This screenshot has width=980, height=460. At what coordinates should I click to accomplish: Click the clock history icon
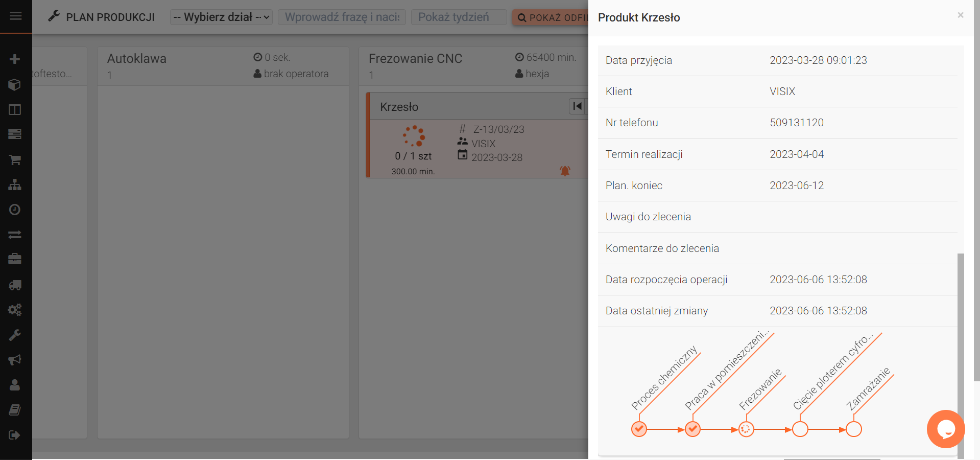tap(15, 210)
